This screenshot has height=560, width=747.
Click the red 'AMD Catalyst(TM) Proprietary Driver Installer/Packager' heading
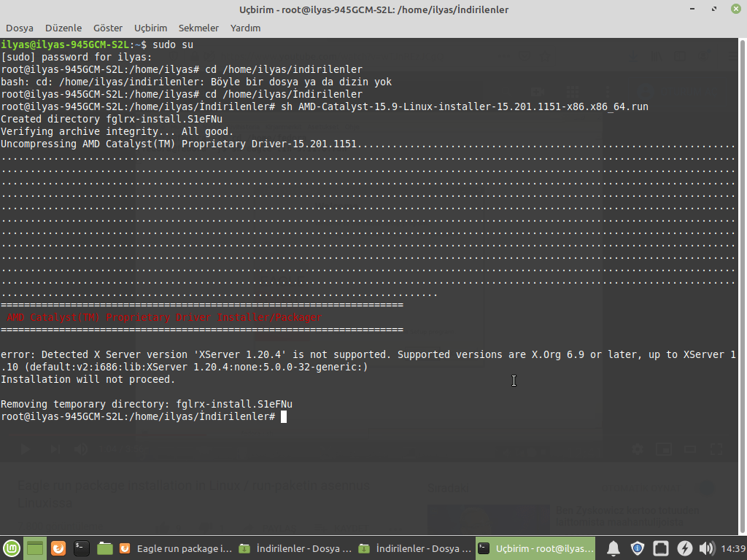164,317
